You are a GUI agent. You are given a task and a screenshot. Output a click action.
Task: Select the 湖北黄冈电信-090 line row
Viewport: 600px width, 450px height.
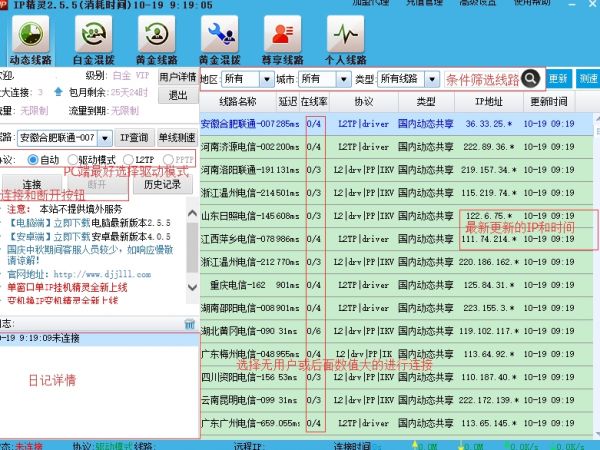396,331
